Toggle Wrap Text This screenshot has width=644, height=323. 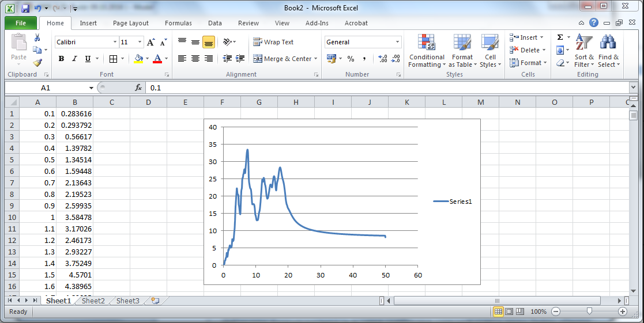pyautogui.click(x=273, y=42)
